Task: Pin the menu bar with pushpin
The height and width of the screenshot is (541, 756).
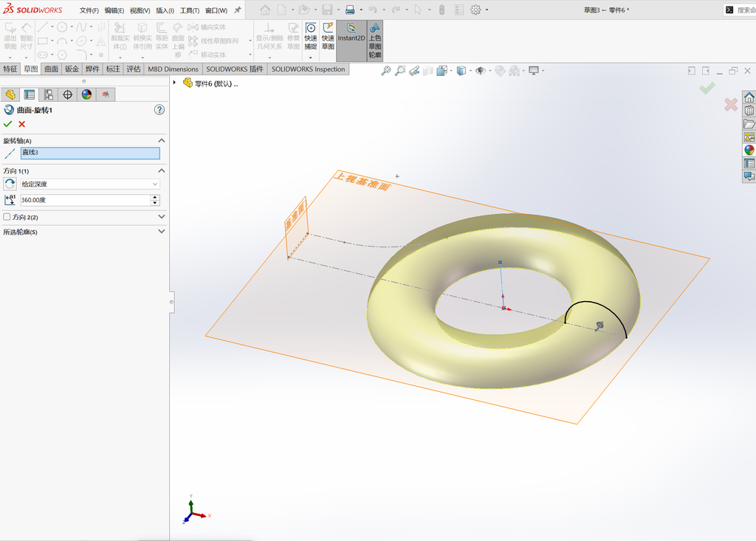Action: (237, 10)
